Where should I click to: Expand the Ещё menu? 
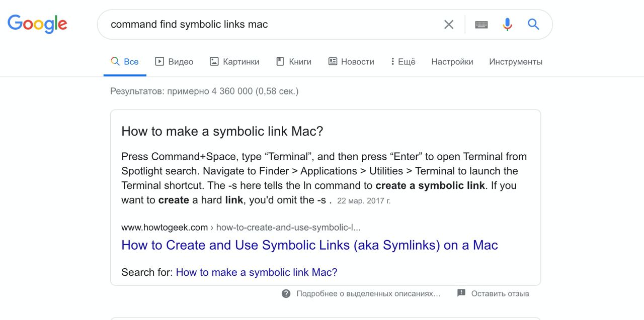pyautogui.click(x=403, y=62)
